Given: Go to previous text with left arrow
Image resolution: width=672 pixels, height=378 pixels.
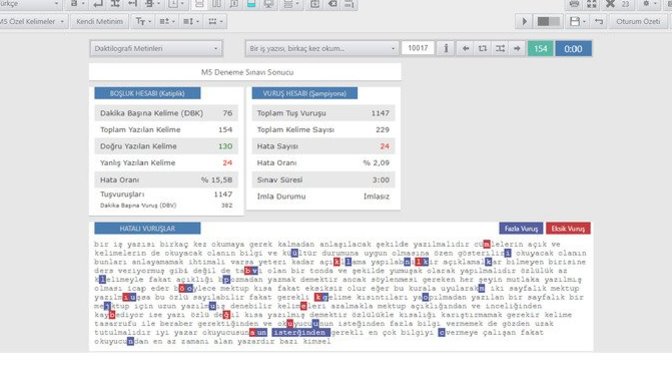Looking at the screenshot, I should [x=465, y=48].
